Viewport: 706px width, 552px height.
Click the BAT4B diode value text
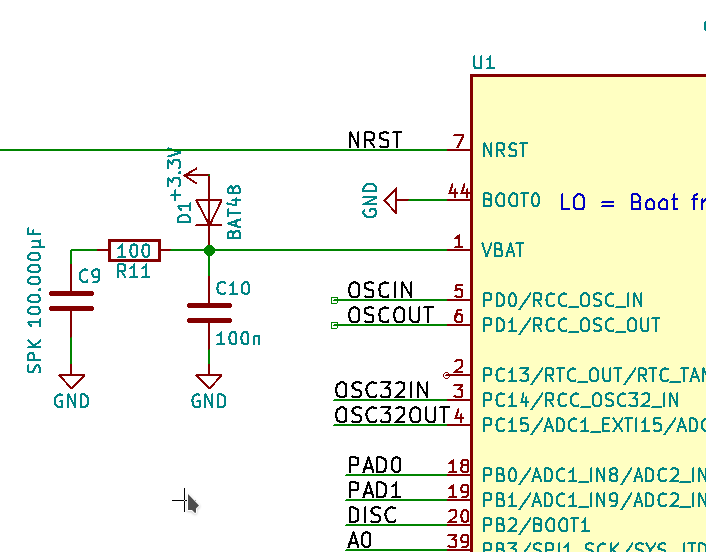point(234,212)
